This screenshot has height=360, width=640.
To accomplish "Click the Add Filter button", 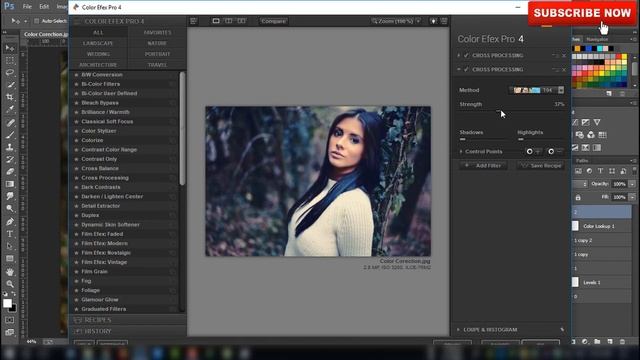I will tap(483, 166).
